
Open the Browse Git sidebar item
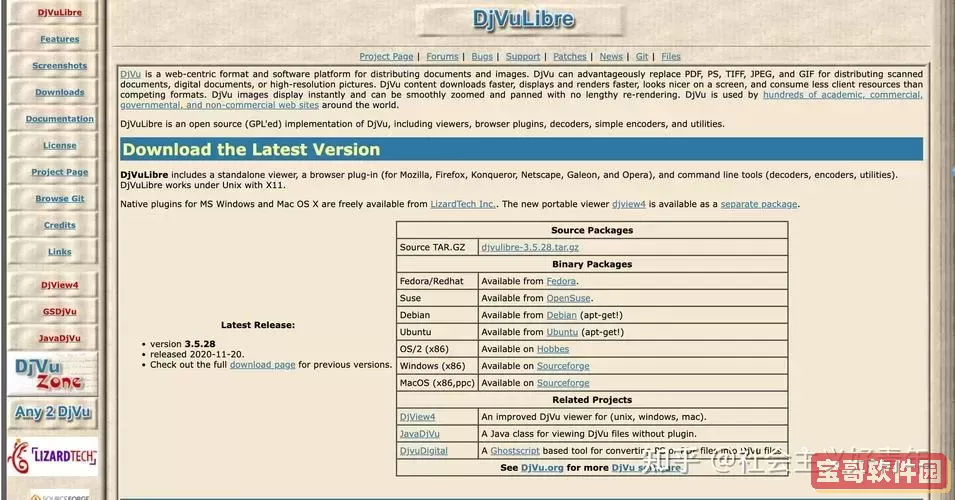point(59,199)
